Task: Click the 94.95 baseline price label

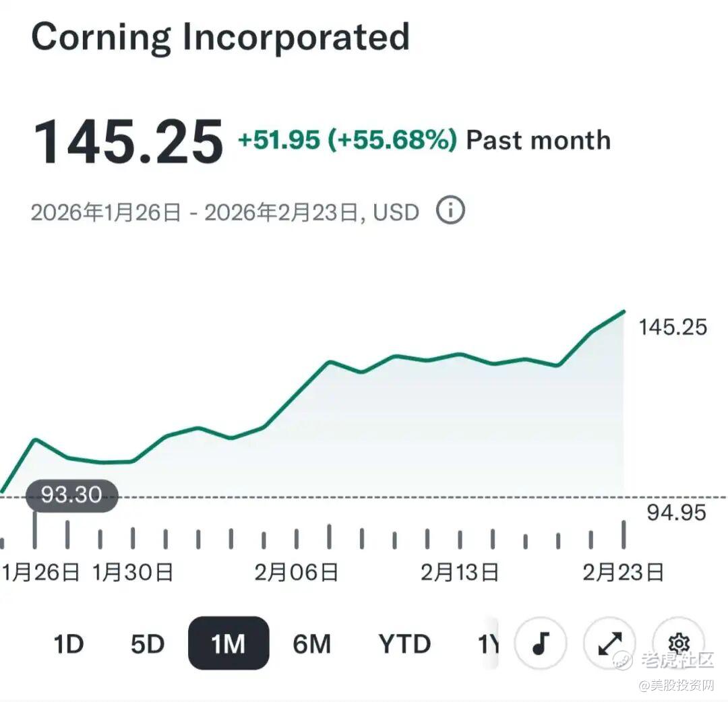Action: click(676, 513)
